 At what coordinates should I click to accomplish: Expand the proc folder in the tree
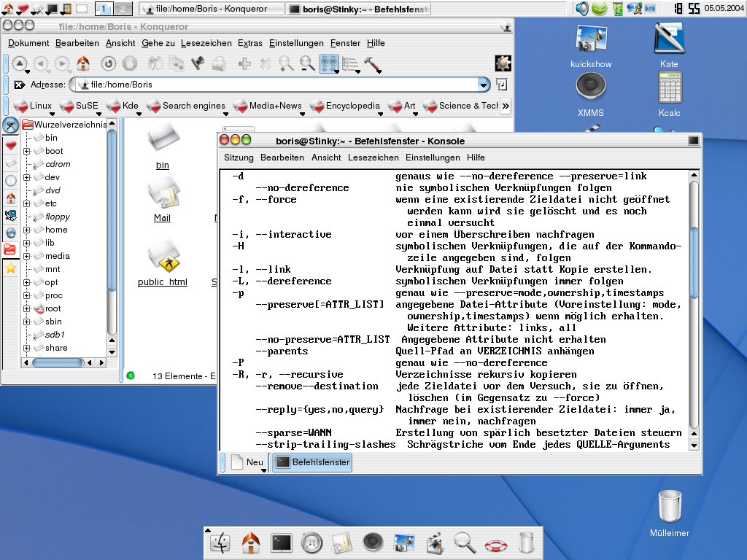[27, 295]
